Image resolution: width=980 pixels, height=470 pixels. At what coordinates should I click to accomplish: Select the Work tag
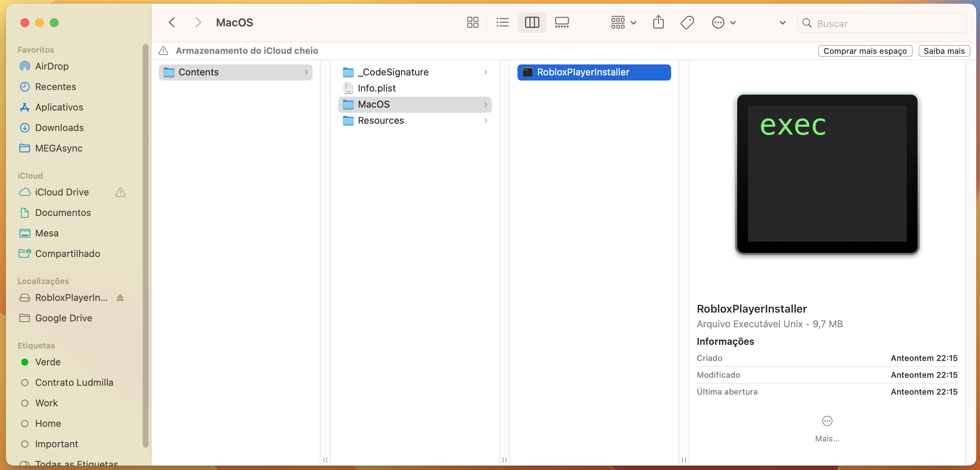tap(46, 403)
